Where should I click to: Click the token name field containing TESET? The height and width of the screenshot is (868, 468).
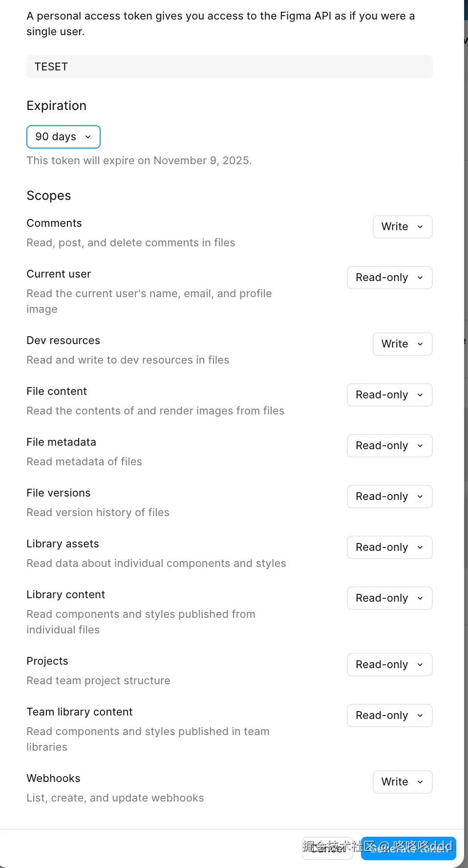229,66
